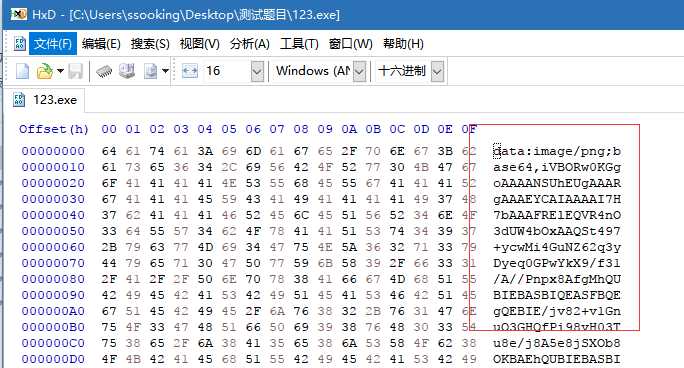Click offset row 00000000
Viewport: 684px width, 368px height.
click(x=53, y=151)
